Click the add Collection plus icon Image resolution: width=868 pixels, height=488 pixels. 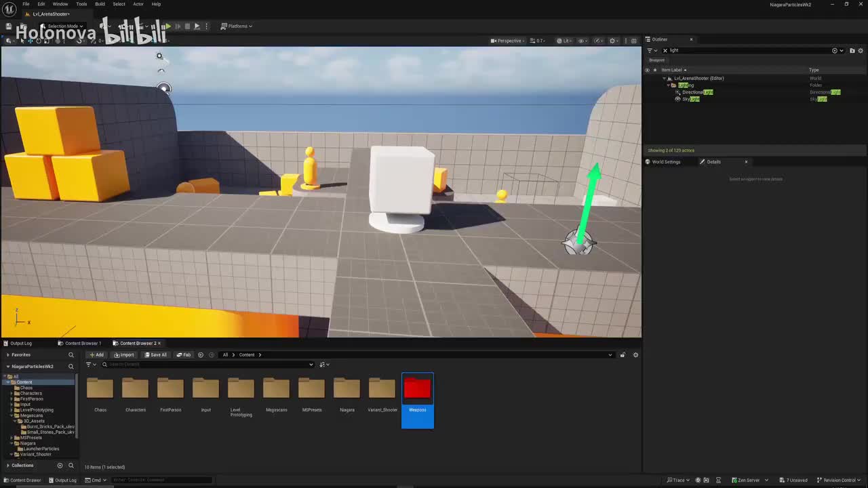(x=60, y=466)
